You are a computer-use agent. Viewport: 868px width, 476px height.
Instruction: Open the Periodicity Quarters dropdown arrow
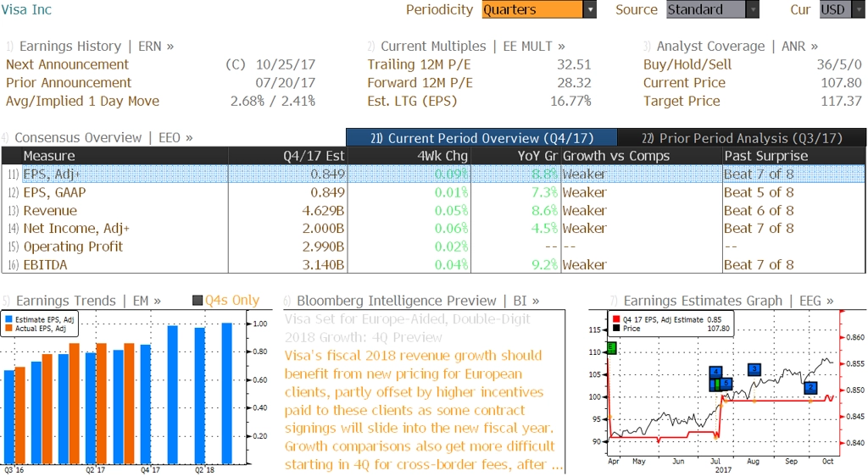click(590, 9)
